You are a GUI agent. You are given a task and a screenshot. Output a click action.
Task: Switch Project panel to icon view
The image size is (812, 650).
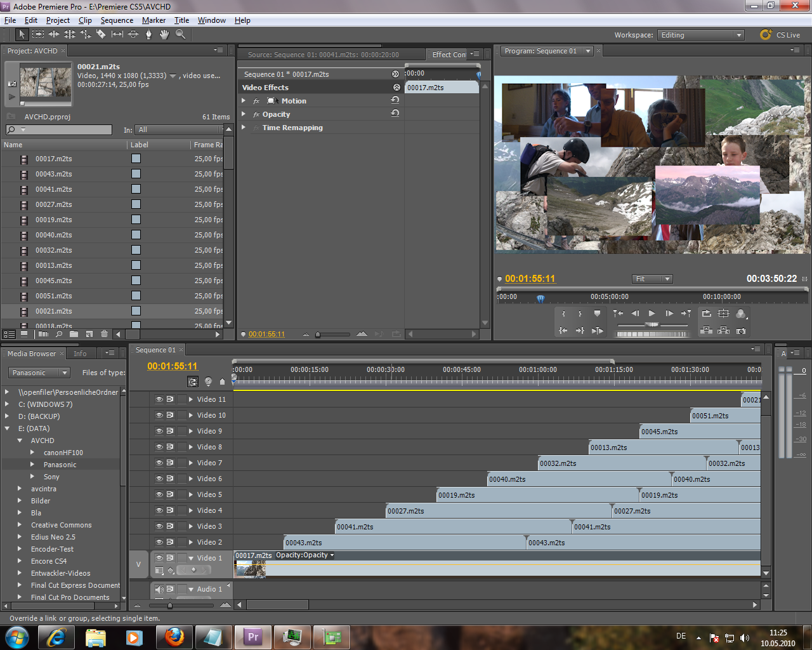pyautogui.click(x=24, y=334)
